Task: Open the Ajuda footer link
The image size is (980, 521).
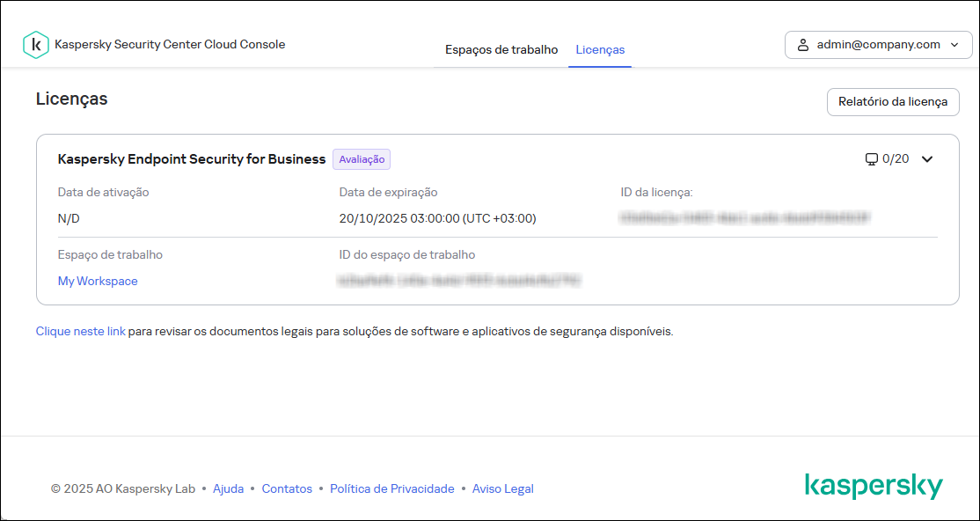Action: (x=228, y=488)
